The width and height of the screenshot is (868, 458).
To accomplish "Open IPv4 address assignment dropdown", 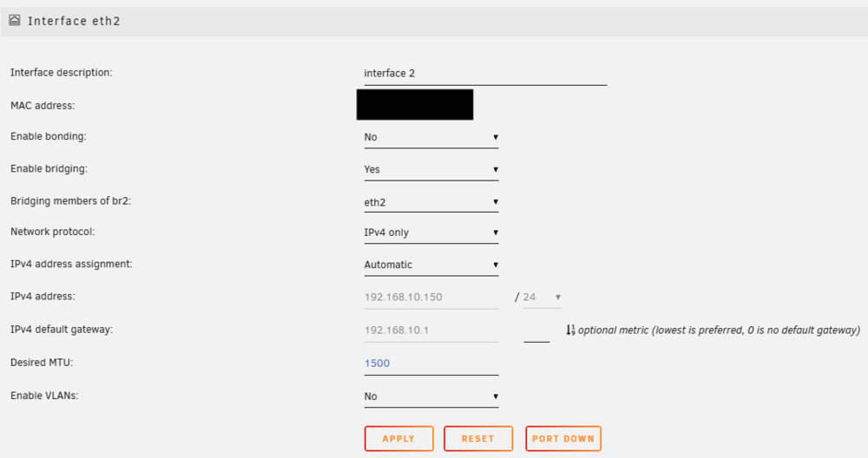I will pyautogui.click(x=431, y=265).
